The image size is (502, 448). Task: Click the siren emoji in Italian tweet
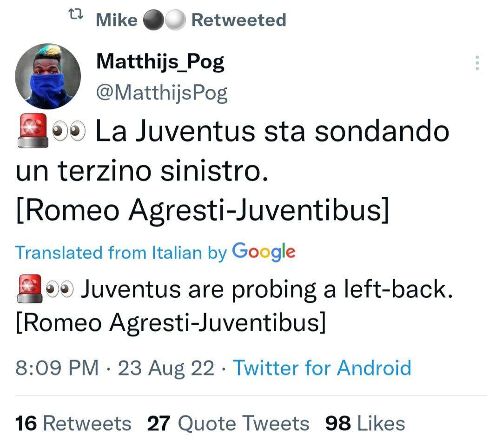pos(32,130)
